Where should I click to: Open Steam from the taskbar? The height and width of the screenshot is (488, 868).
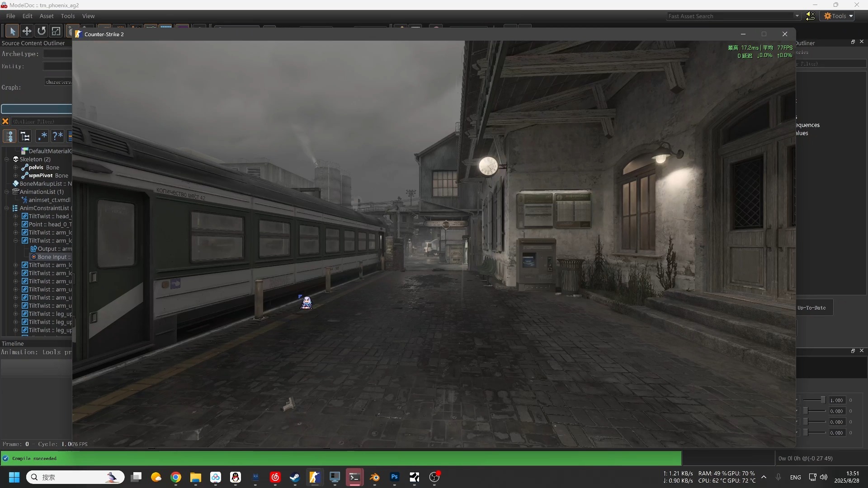tap(295, 477)
